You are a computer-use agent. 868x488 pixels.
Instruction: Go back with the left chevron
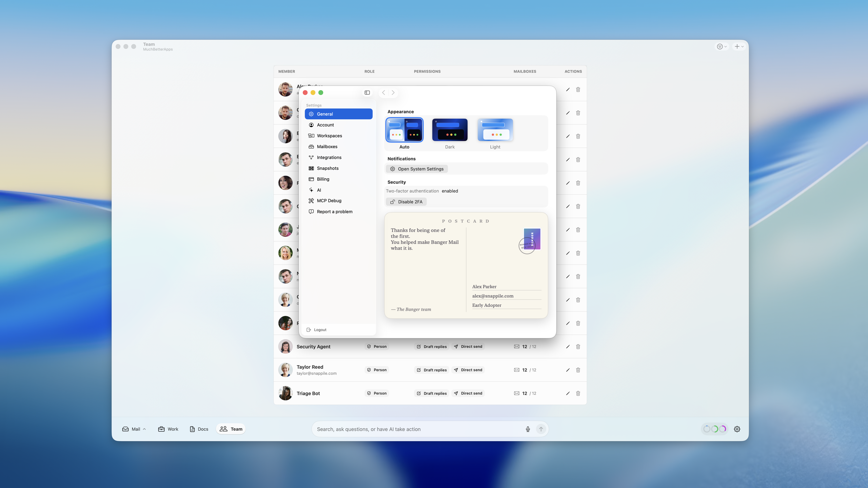pos(383,93)
